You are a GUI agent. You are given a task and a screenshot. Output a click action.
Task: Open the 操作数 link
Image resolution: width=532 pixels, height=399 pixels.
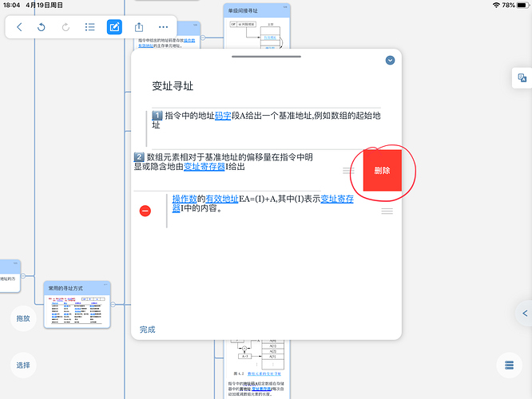[x=185, y=199]
